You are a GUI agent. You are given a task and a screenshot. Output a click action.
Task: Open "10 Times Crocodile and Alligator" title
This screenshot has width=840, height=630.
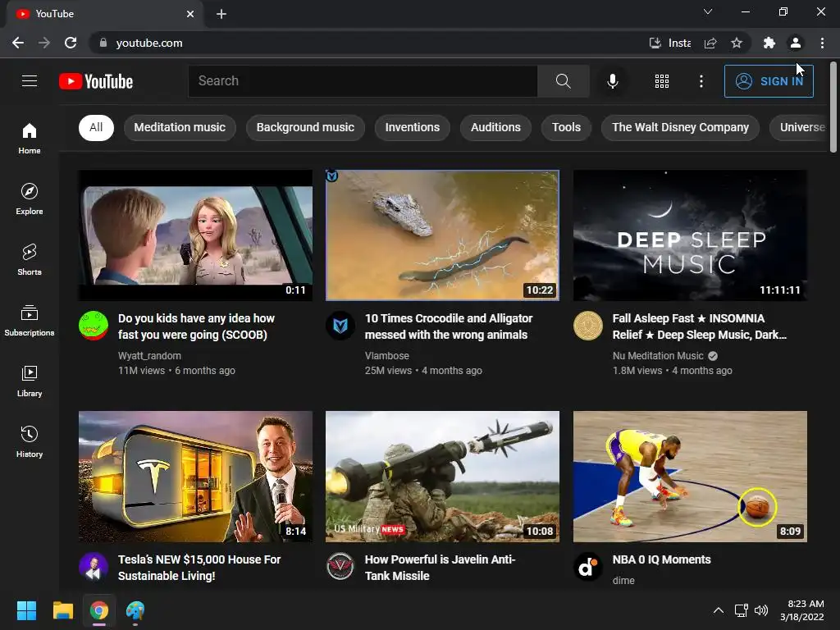(449, 326)
